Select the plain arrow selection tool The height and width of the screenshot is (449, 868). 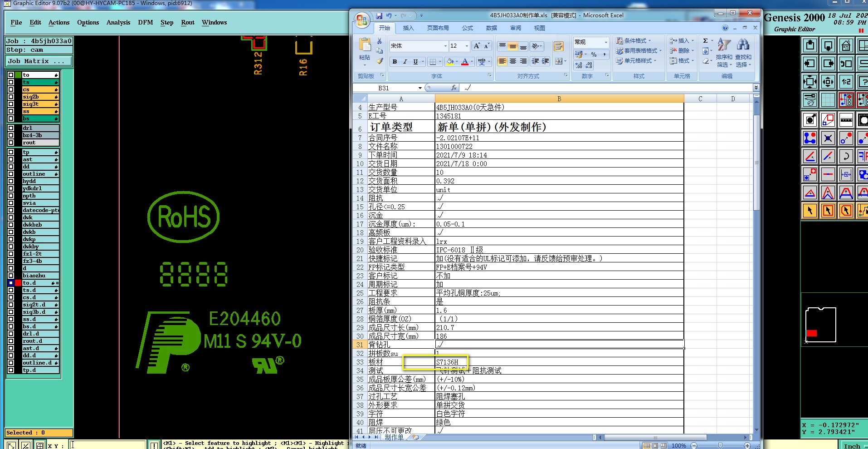coord(810,211)
